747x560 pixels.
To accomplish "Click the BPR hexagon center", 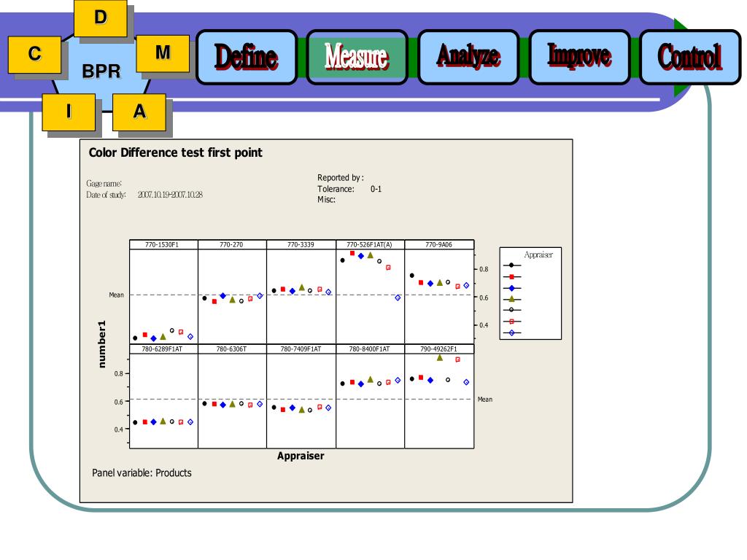I will click(101, 71).
